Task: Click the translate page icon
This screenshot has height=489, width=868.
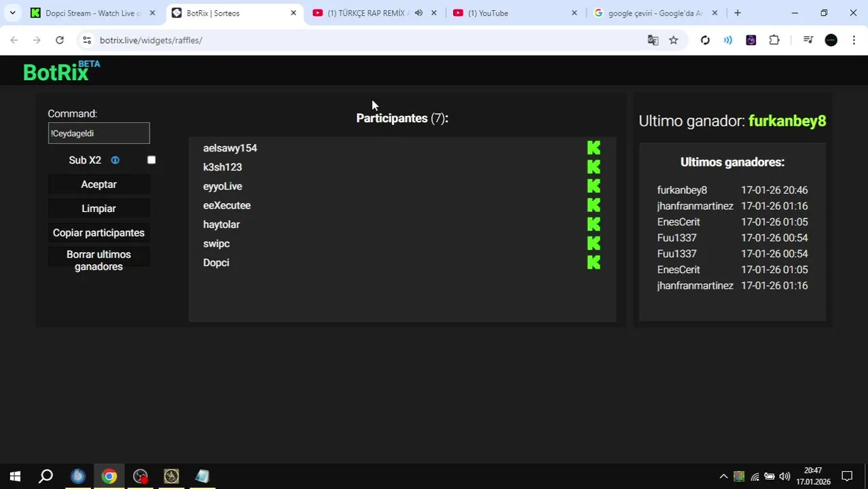Action: click(x=653, y=40)
